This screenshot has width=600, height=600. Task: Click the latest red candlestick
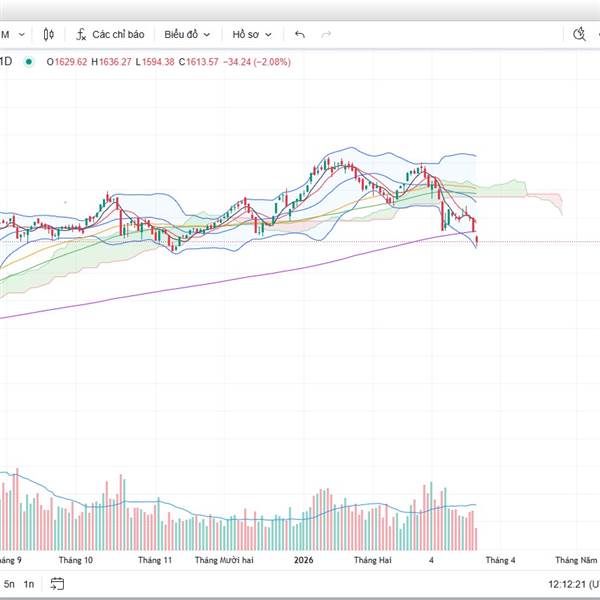(x=477, y=238)
